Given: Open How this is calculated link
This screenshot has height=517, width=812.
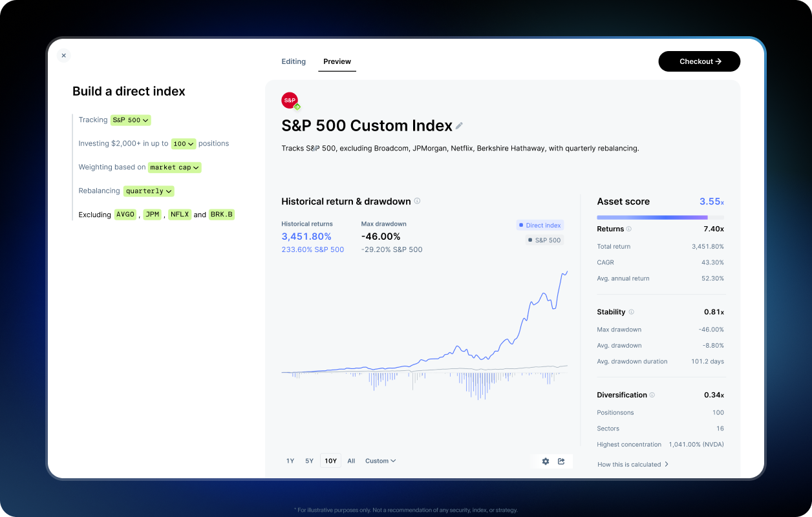Looking at the screenshot, I should click(x=632, y=464).
